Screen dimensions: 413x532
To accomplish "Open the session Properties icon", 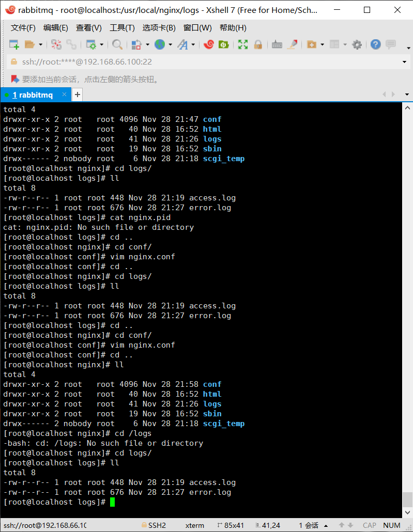I will [x=91, y=44].
